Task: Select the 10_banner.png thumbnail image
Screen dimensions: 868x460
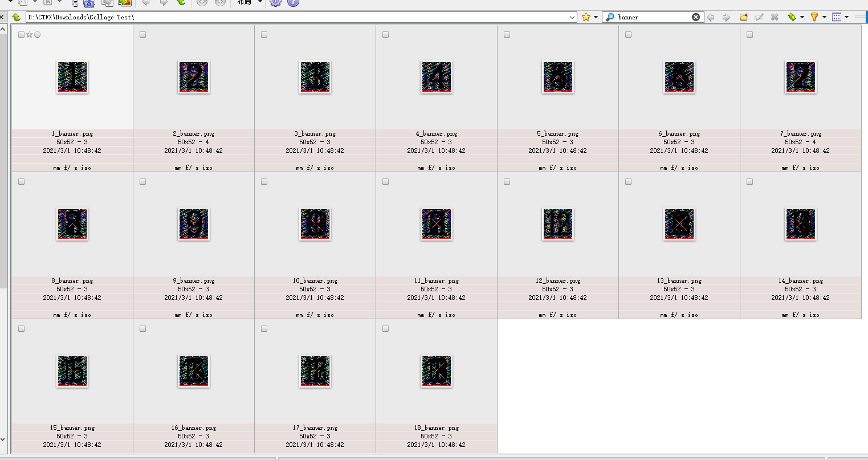Action: [x=315, y=224]
